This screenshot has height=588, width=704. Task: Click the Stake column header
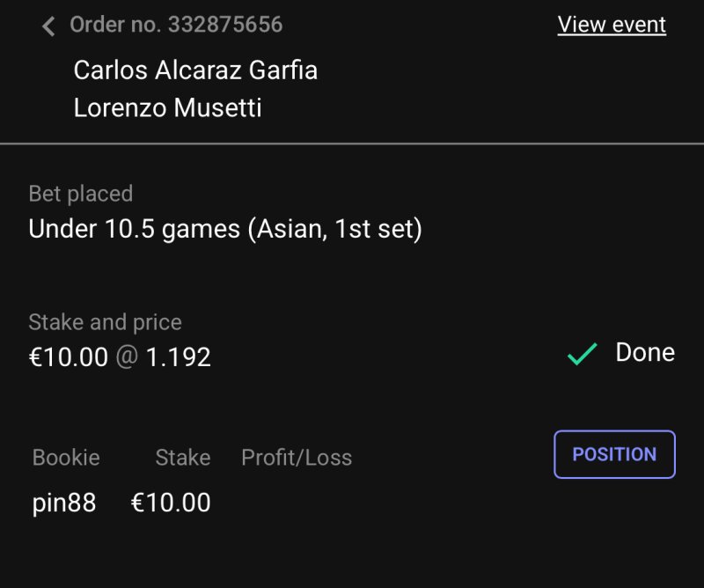click(182, 458)
